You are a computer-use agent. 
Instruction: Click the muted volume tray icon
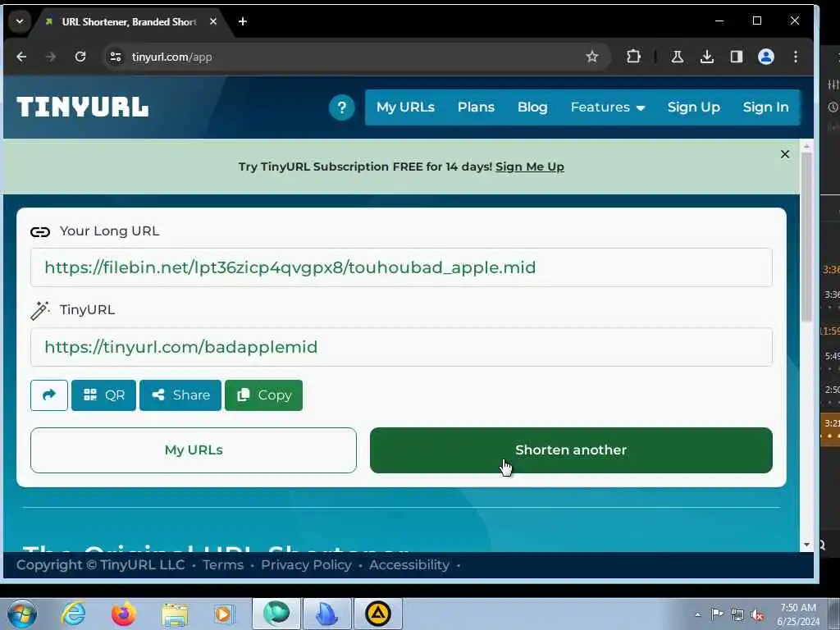pyautogui.click(x=757, y=614)
